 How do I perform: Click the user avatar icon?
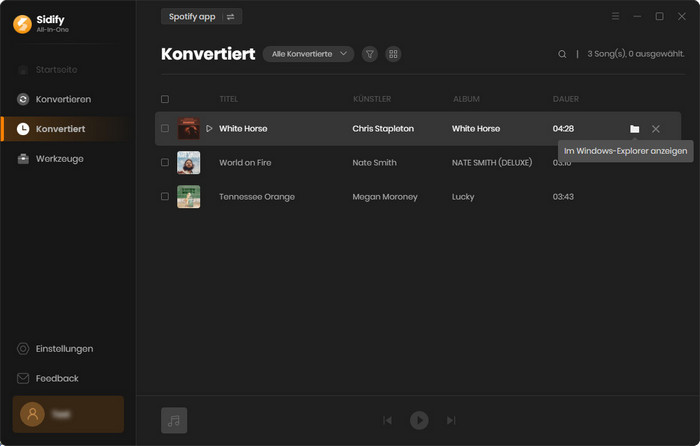[32, 414]
